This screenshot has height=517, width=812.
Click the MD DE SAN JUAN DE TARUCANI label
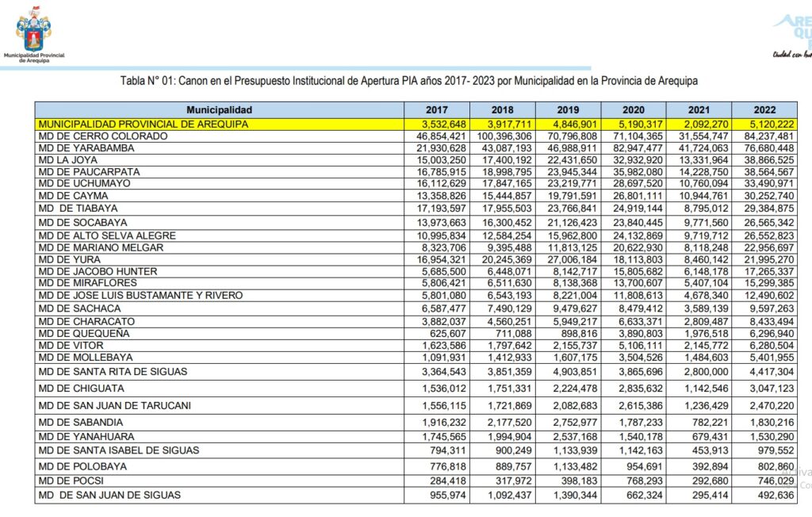pos(114,405)
